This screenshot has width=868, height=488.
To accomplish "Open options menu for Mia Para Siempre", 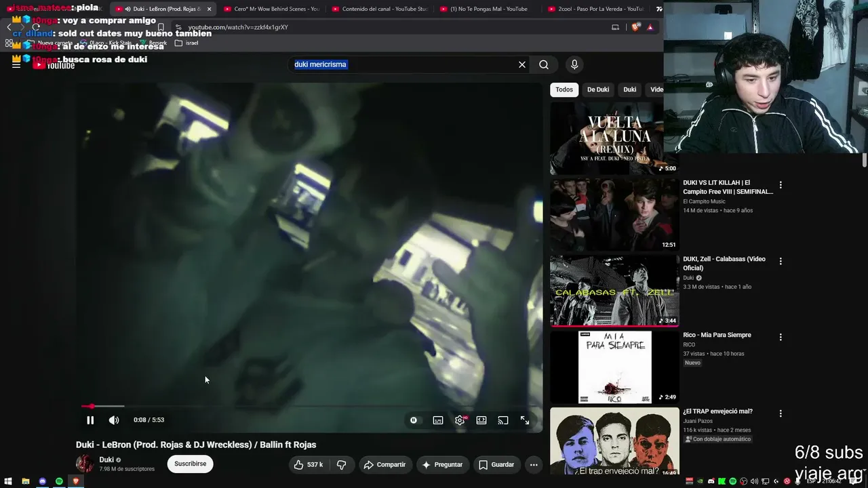I will [x=781, y=337].
